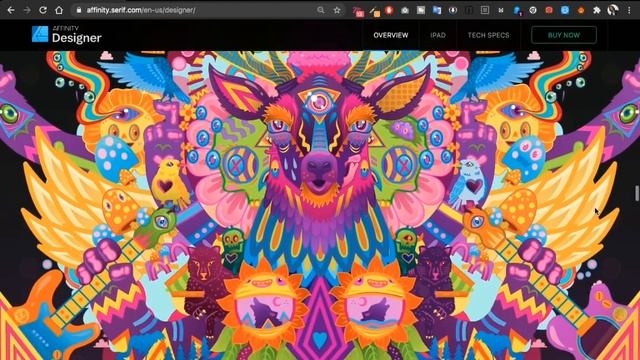Open the blue translate extension icon
The height and width of the screenshot is (360, 640).
coord(437,10)
